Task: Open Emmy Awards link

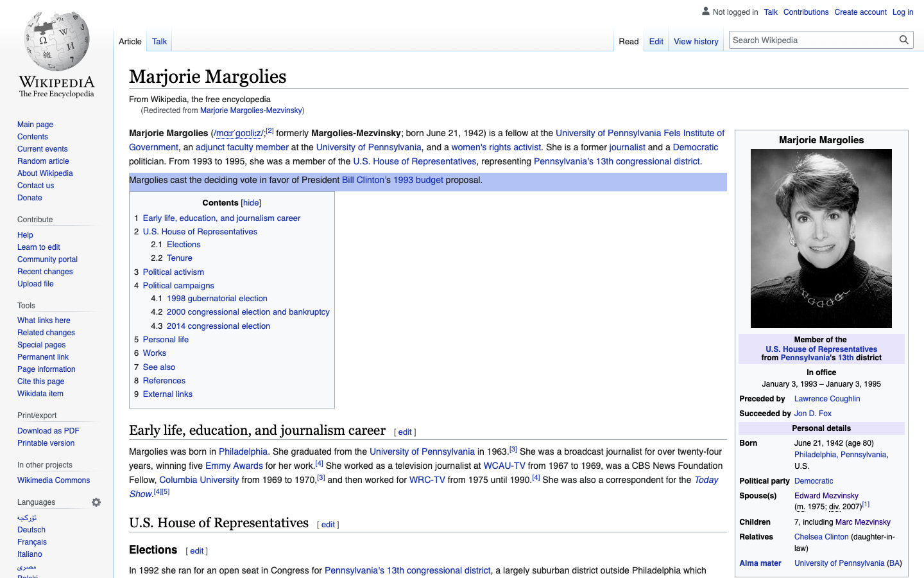Action: pyautogui.click(x=234, y=466)
